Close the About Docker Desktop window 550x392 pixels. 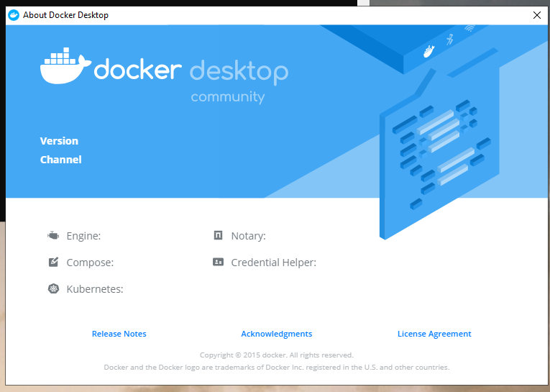(x=536, y=15)
